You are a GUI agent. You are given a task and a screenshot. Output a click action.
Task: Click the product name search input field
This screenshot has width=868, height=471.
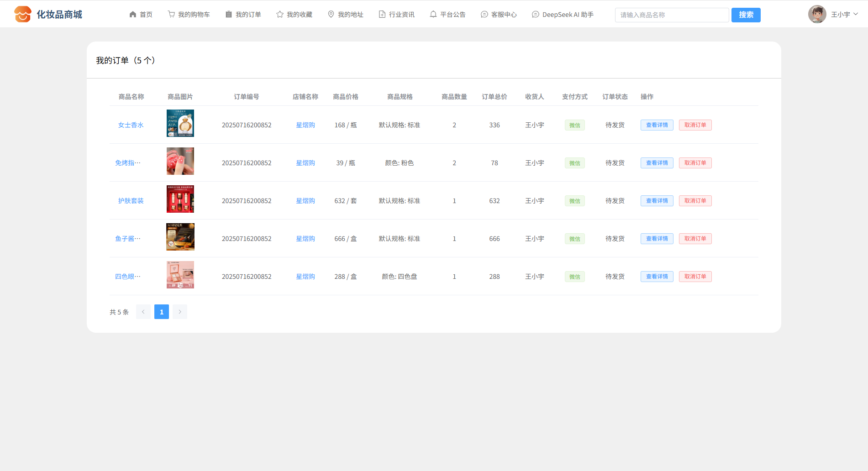coord(672,15)
